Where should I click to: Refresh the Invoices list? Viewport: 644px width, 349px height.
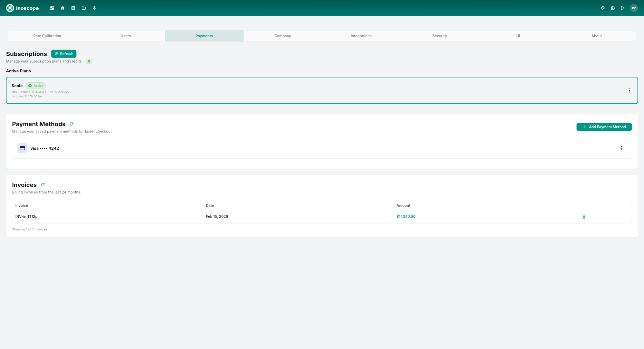(x=43, y=185)
